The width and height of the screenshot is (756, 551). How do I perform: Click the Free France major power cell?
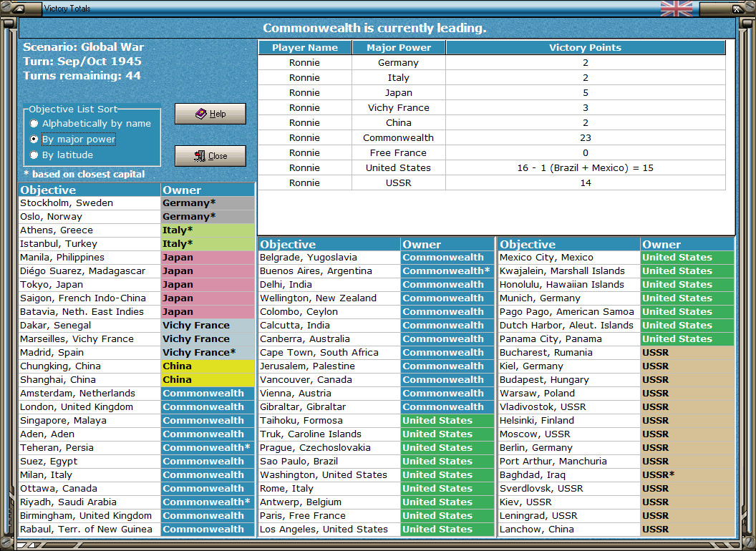tap(399, 153)
